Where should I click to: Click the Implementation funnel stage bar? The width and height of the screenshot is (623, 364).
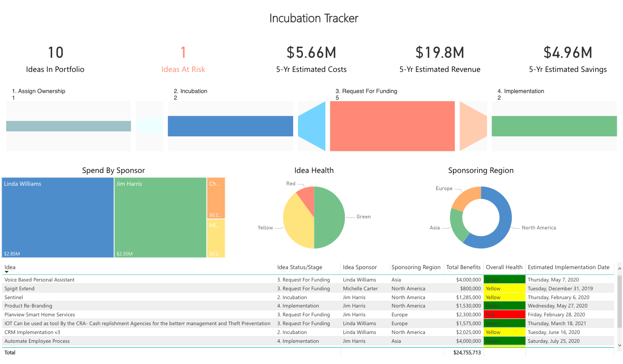[x=554, y=126]
